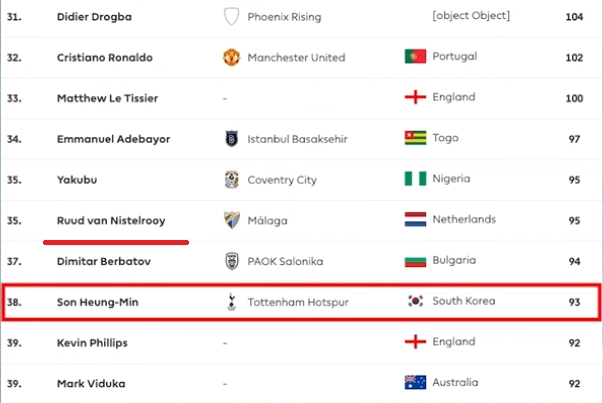This screenshot has height=403, width=603.
Task: Click the Tottenham Hotspur cockerel logo
Action: coord(232,302)
